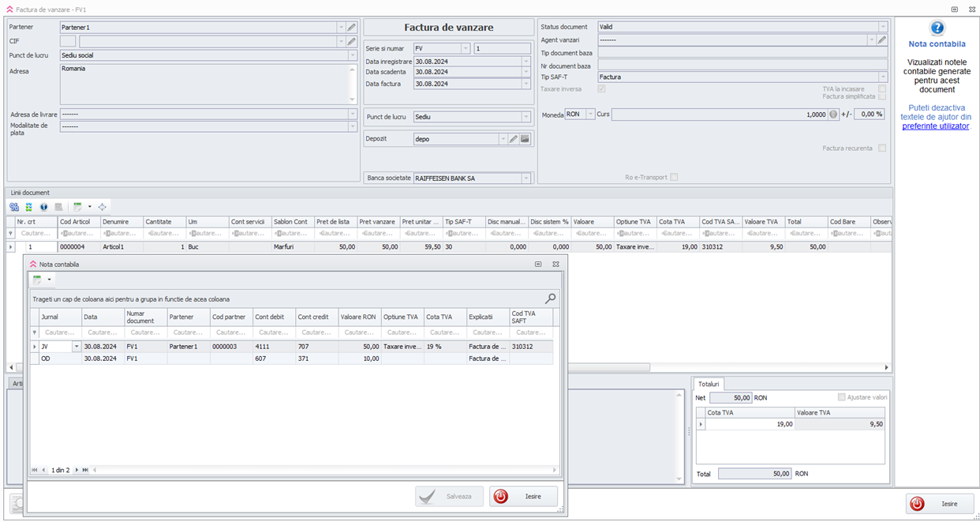The width and height of the screenshot is (980, 522).
Task: Click the pencil icon next to Agent vanzari
Action: (882, 39)
